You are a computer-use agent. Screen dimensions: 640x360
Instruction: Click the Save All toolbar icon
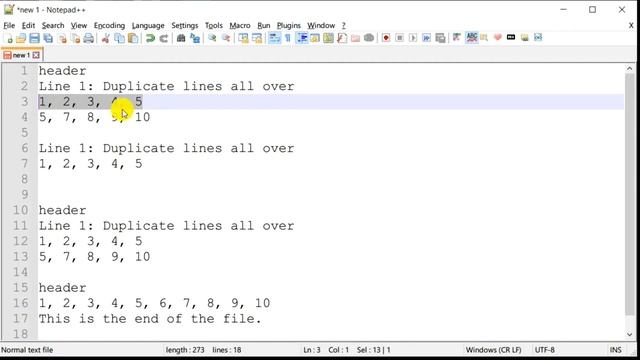click(x=48, y=38)
